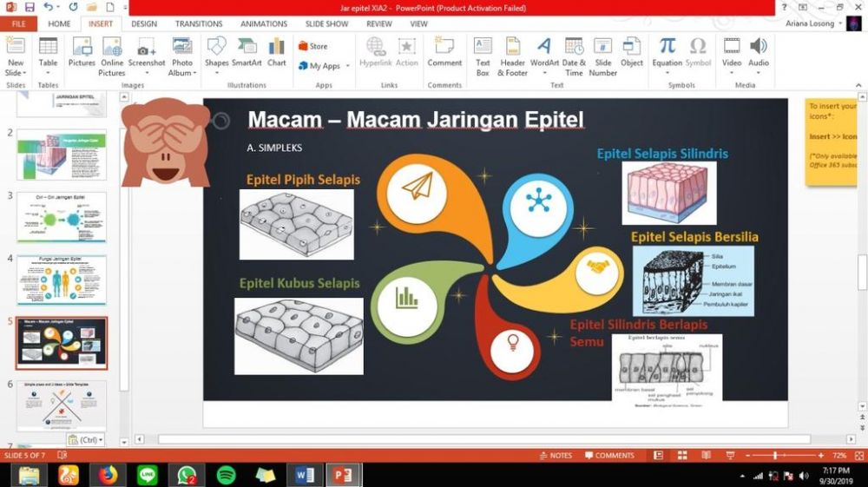Viewport: 868px width, 487px height.
Task: Click the Undo arrow icon
Action: point(48,7)
